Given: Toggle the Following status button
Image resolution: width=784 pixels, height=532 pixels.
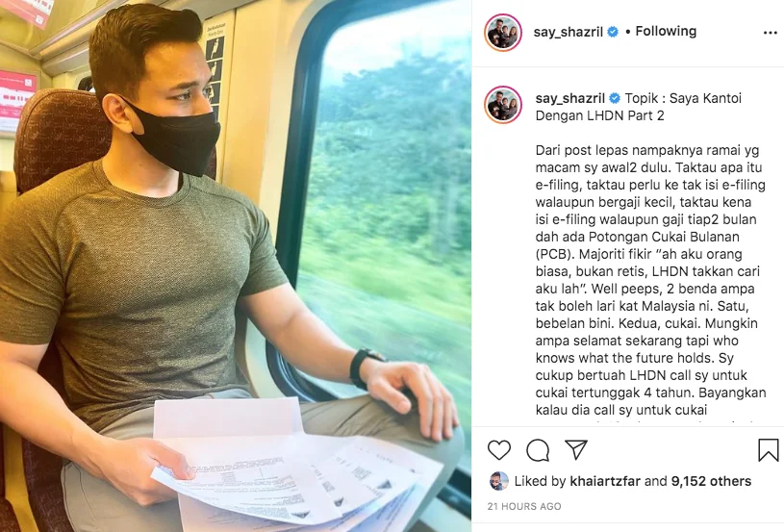Looking at the screenshot, I should 666,32.
